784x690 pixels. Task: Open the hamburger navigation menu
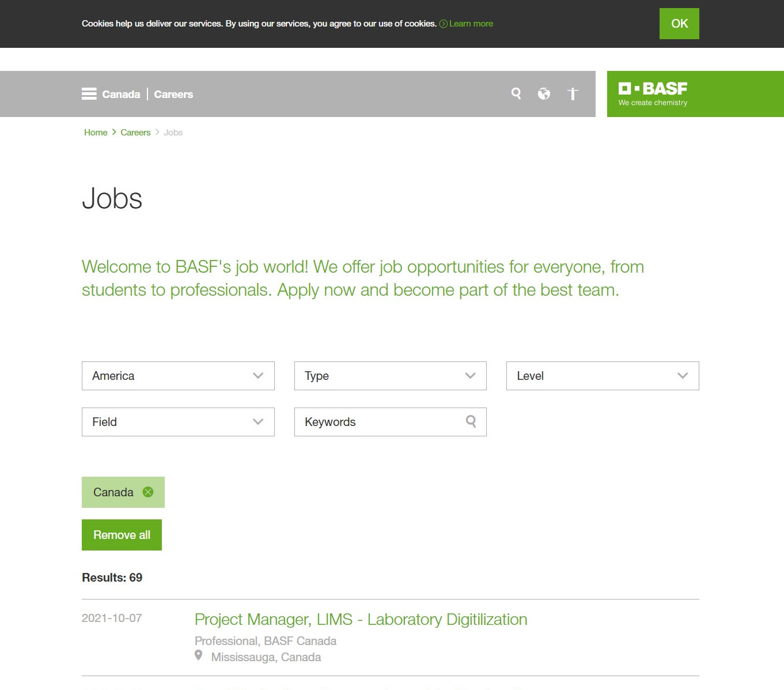tap(89, 94)
